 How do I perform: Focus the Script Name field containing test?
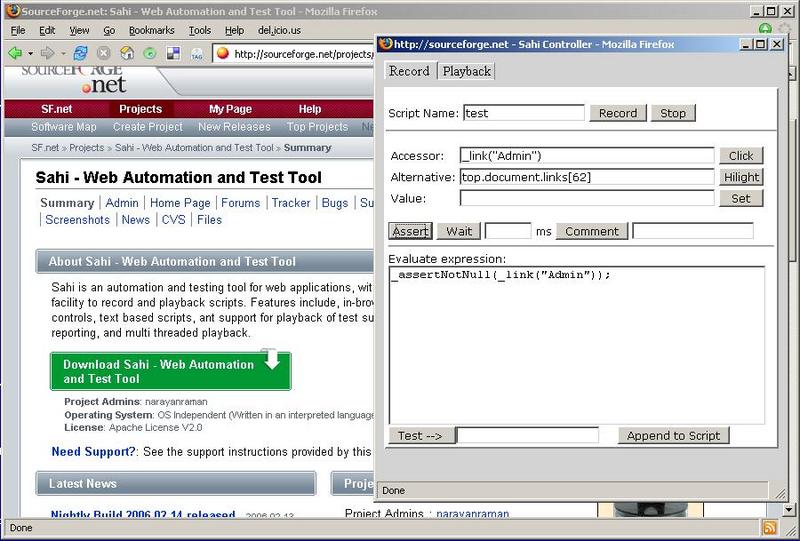pos(524,113)
